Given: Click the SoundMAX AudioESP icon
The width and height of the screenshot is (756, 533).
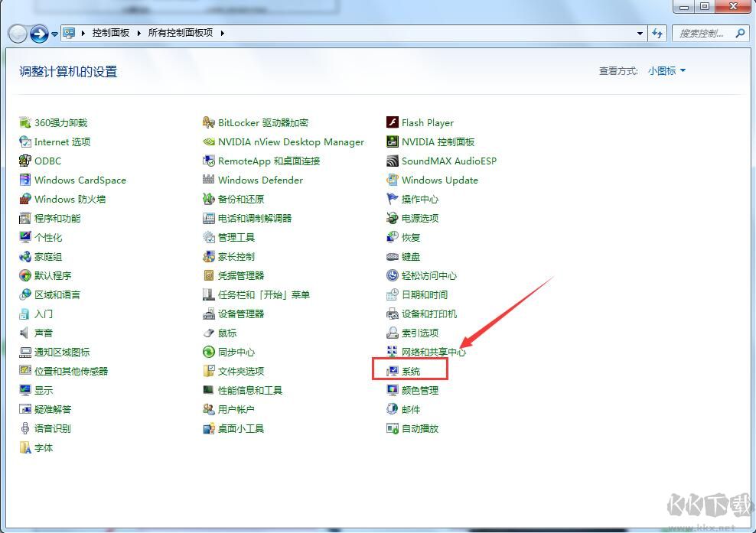Looking at the screenshot, I should [x=393, y=161].
